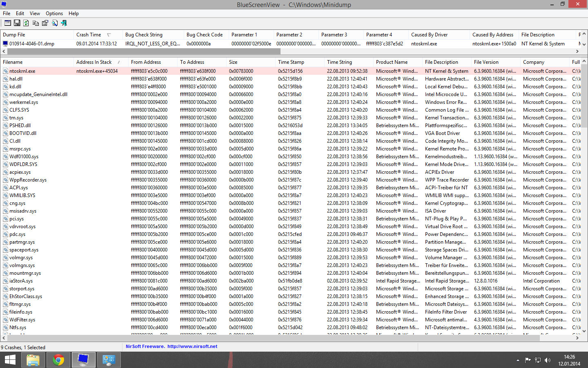Open Google Chrome from the taskbar

click(58, 360)
